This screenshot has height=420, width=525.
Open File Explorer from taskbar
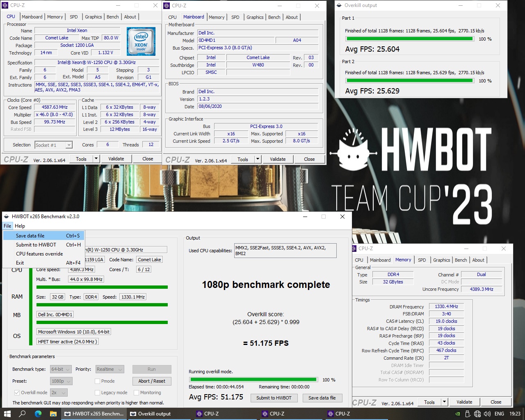point(53,414)
